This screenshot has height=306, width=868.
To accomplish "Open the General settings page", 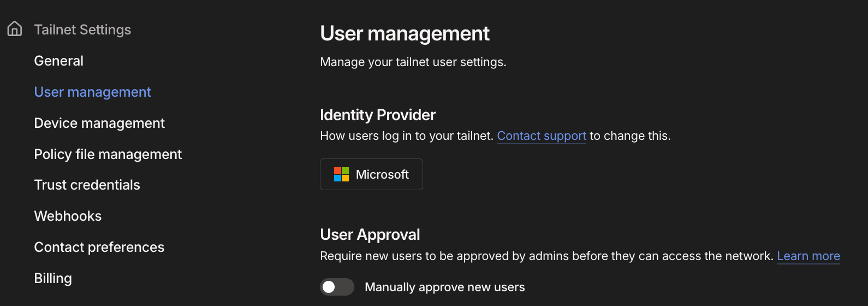I will pyautogui.click(x=58, y=61).
